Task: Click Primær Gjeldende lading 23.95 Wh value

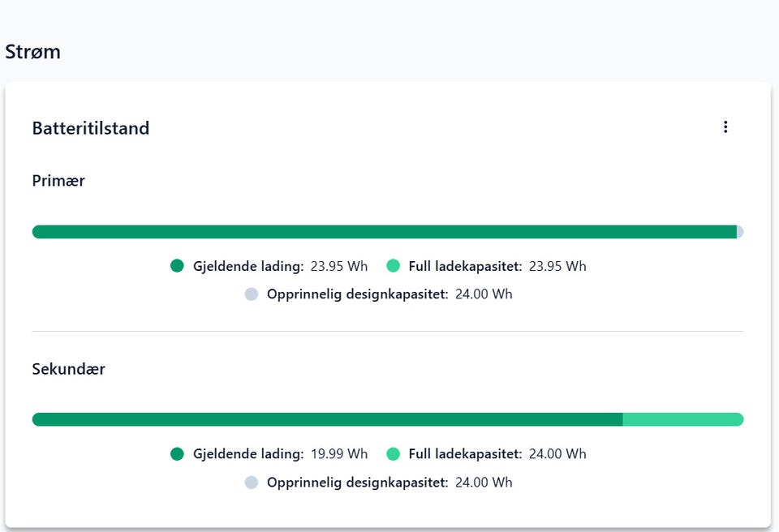Action: [x=339, y=266]
